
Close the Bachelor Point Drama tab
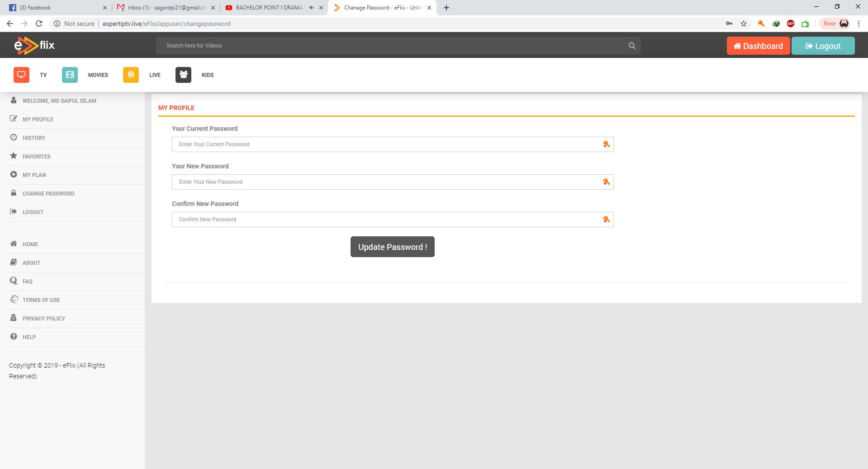coord(321,8)
